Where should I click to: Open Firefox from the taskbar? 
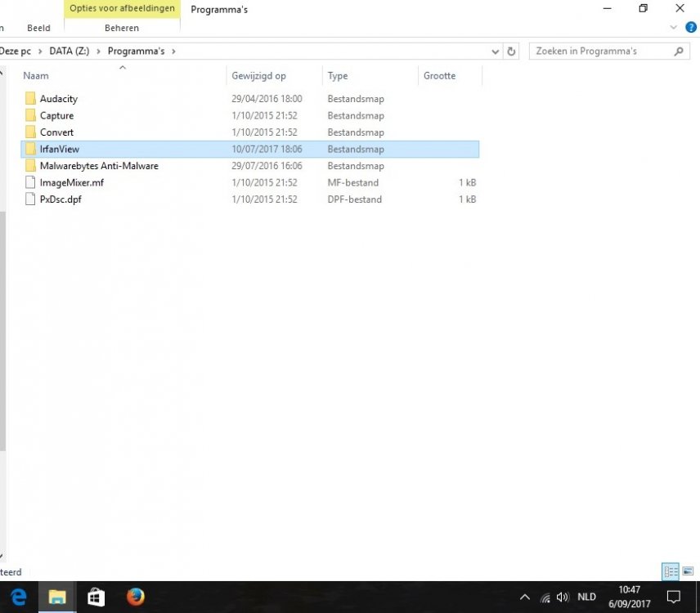click(135, 597)
